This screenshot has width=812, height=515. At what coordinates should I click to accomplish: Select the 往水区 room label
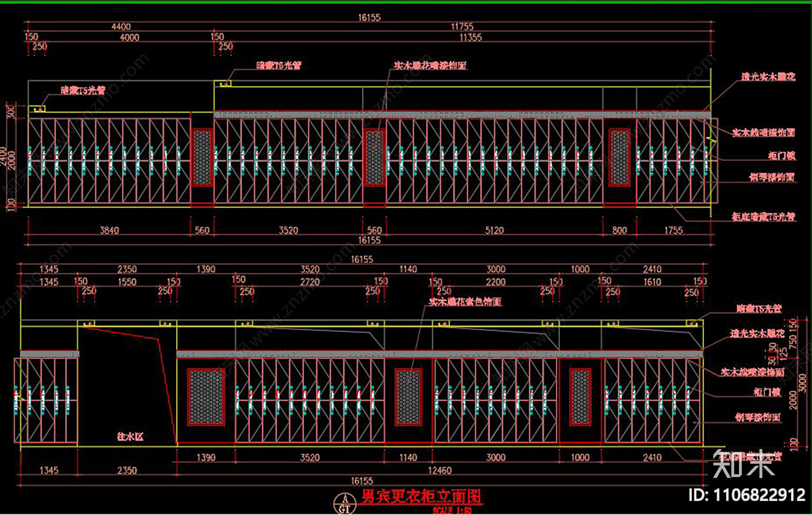(130, 437)
